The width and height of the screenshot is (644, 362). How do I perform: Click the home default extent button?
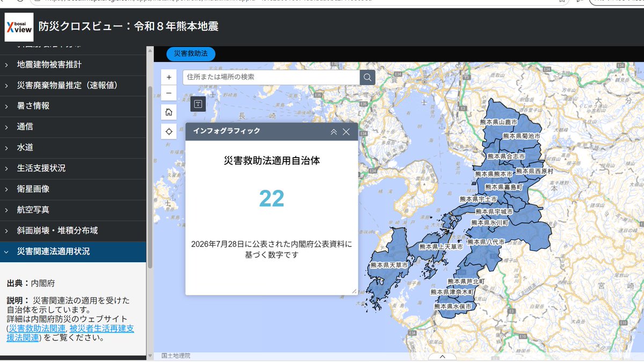169,112
